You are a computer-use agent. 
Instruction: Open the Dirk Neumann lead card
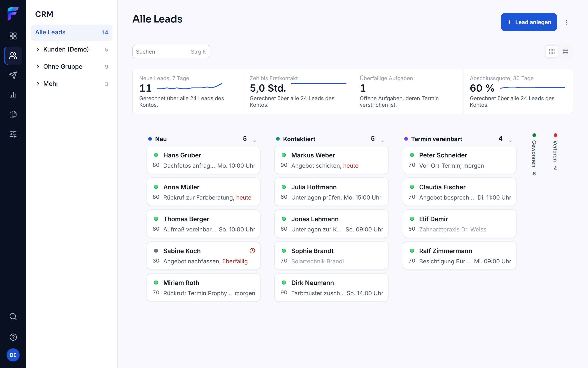(331, 287)
